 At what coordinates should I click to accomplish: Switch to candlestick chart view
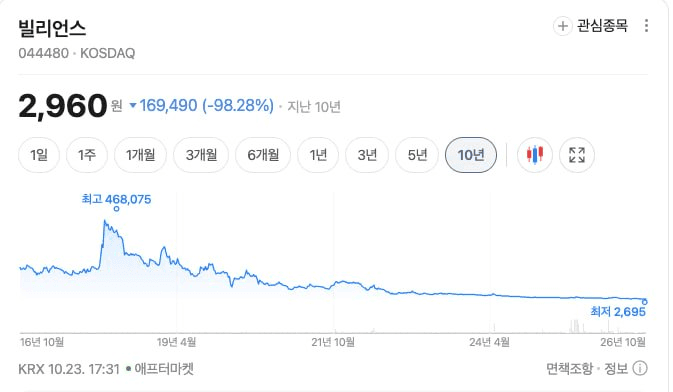coord(534,155)
